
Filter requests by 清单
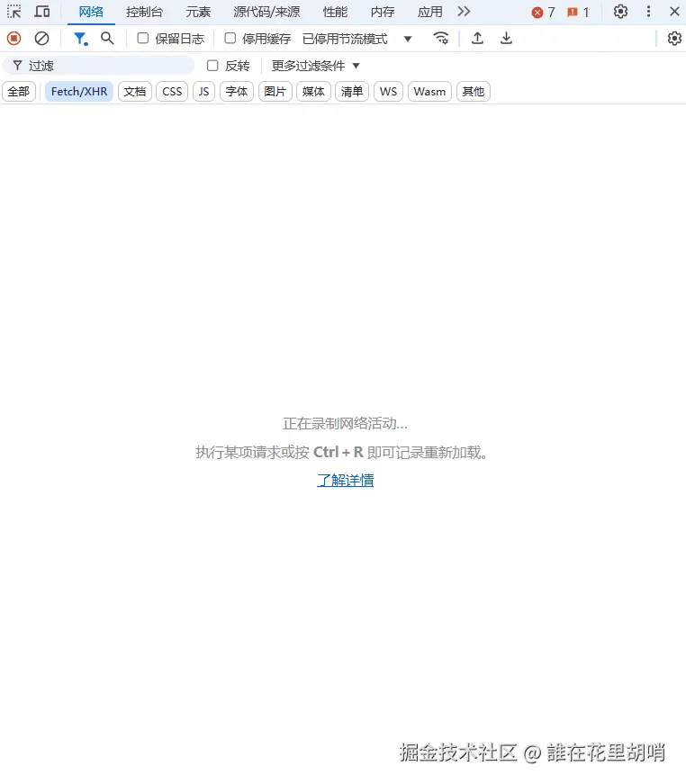point(352,92)
